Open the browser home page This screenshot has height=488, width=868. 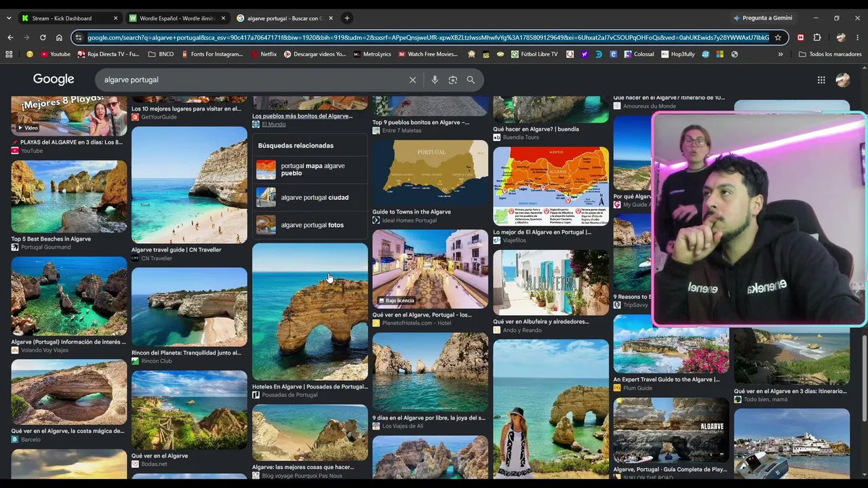pos(59,37)
